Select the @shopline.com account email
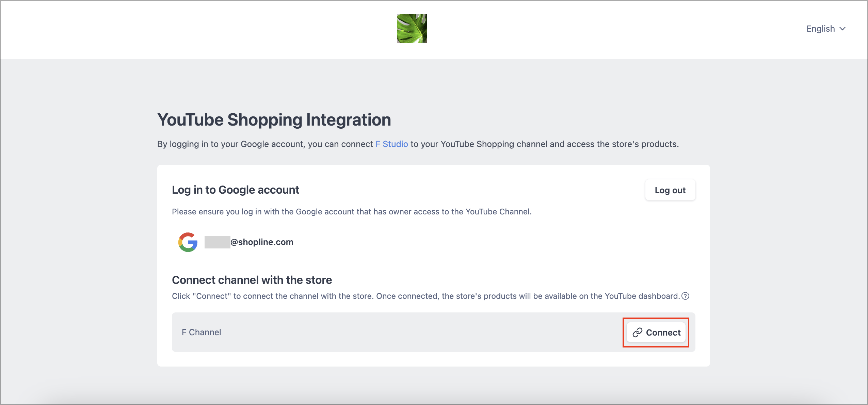868x405 pixels. pyautogui.click(x=249, y=242)
